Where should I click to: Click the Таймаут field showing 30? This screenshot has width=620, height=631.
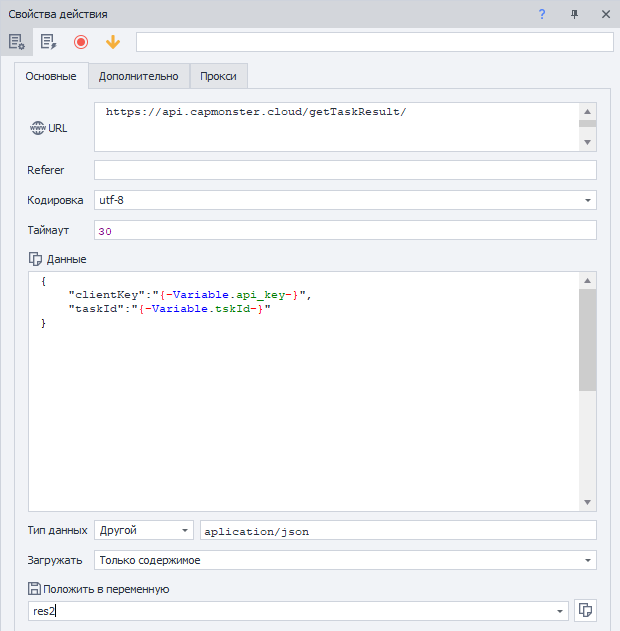tap(345, 230)
